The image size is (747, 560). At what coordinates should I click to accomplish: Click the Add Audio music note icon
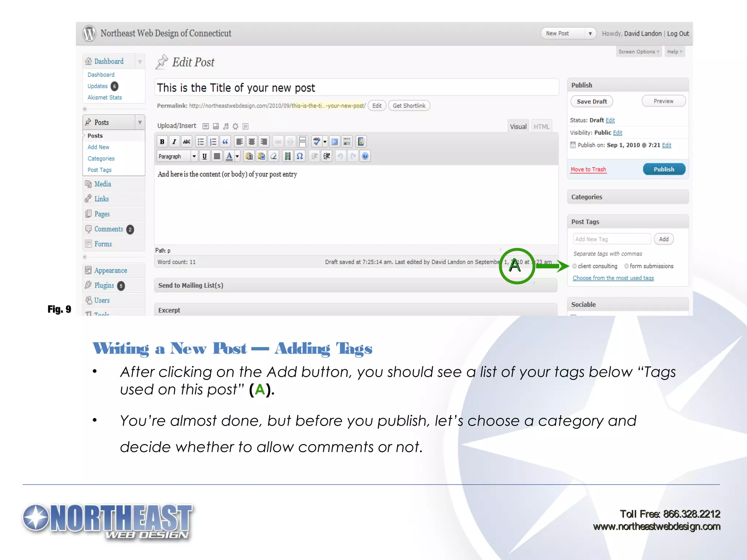click(226, 126)
